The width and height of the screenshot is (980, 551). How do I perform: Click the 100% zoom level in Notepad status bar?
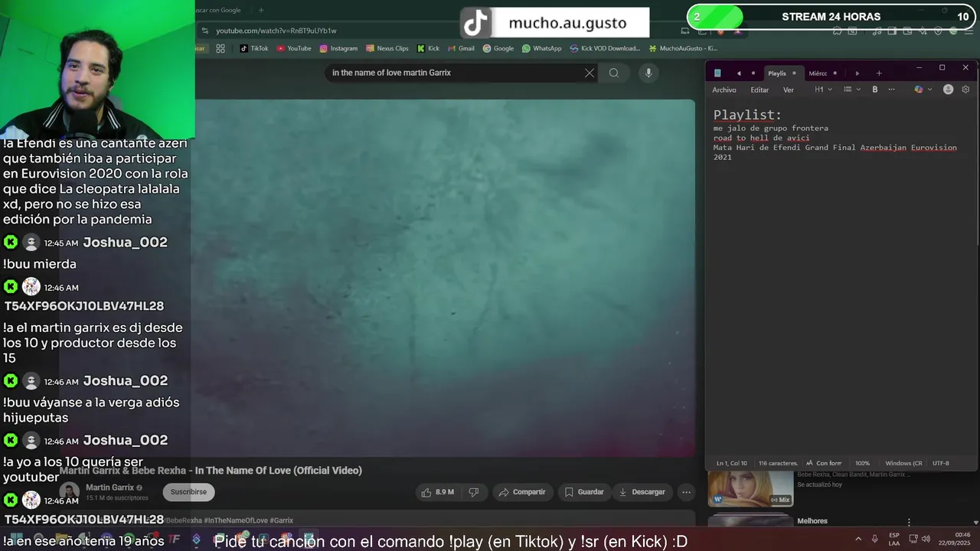863,463
